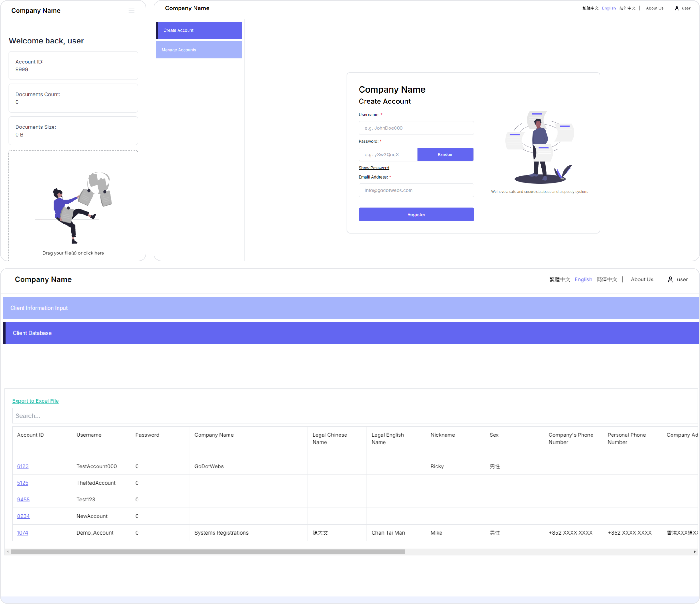
Task: Click About Us in the bottom header
Action: (642, 279)
